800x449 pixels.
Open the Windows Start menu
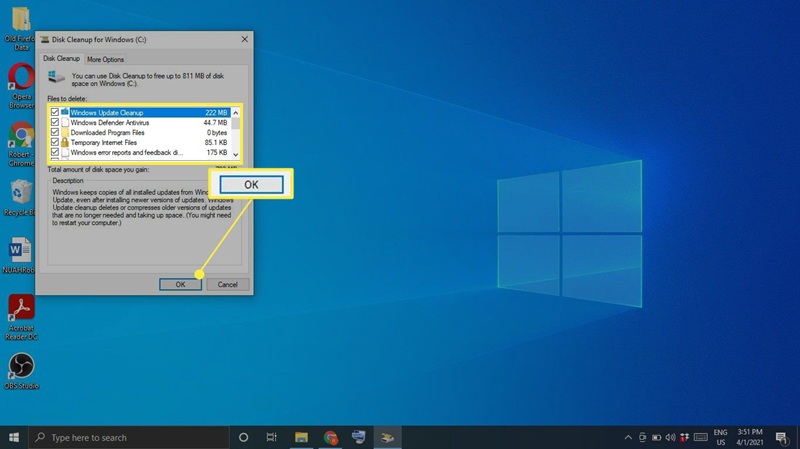pyautogui.click(x=14, y=437)
